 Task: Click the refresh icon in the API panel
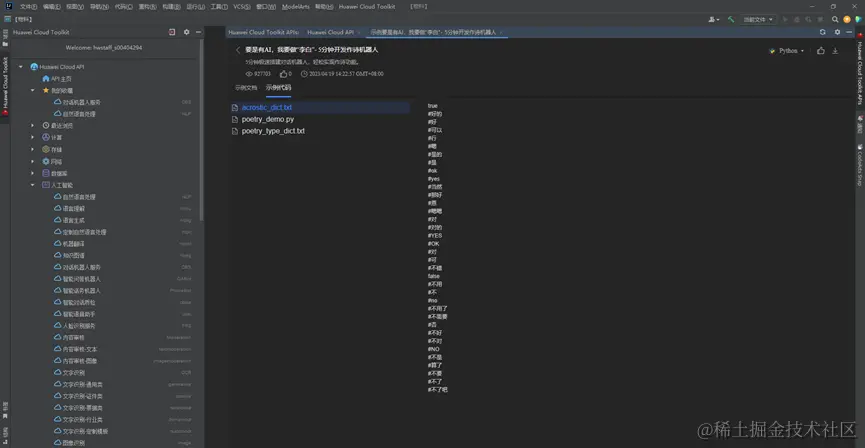pos(823,32)
